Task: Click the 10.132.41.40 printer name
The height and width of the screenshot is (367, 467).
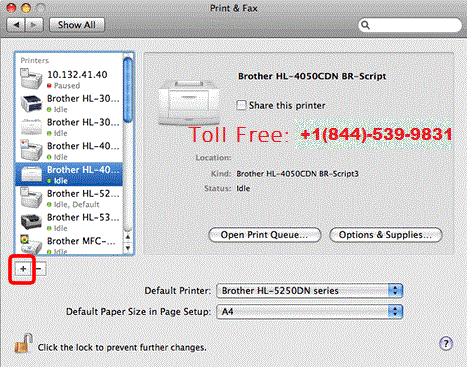Action: click(77, 75)
